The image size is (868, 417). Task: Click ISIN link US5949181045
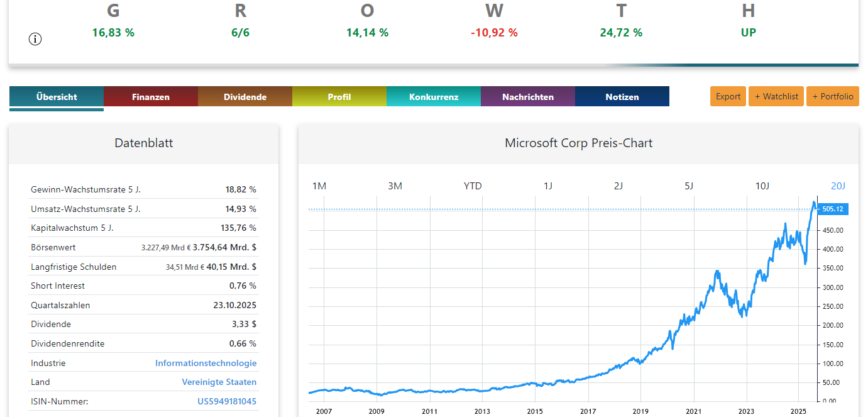[227, 401]
